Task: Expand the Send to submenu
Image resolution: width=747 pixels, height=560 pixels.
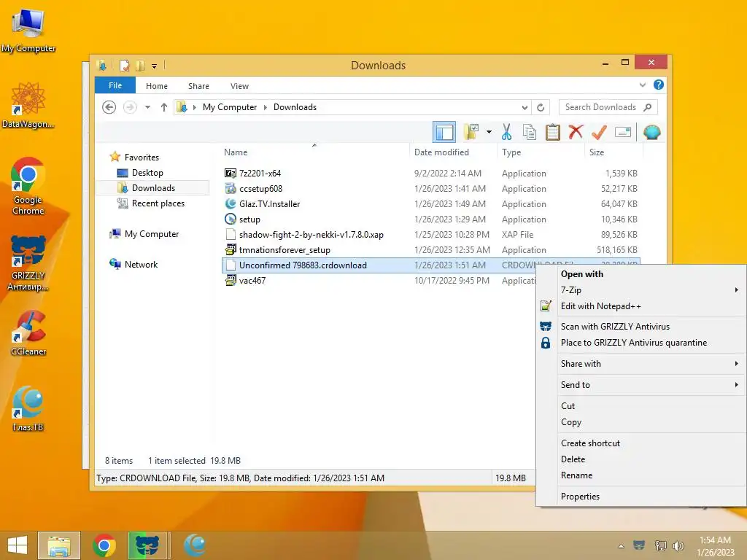Action: 641,385
